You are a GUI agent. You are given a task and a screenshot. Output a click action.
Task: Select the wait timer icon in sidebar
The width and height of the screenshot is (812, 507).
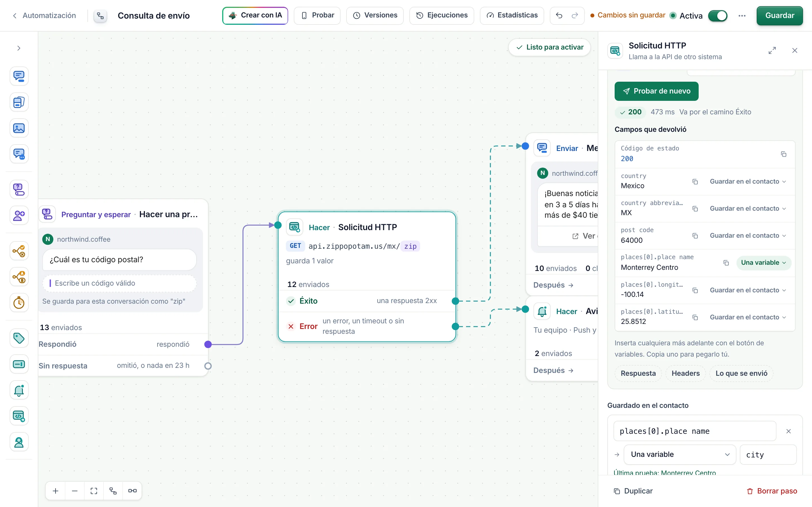pyautogui.click(x=19, y=303)
